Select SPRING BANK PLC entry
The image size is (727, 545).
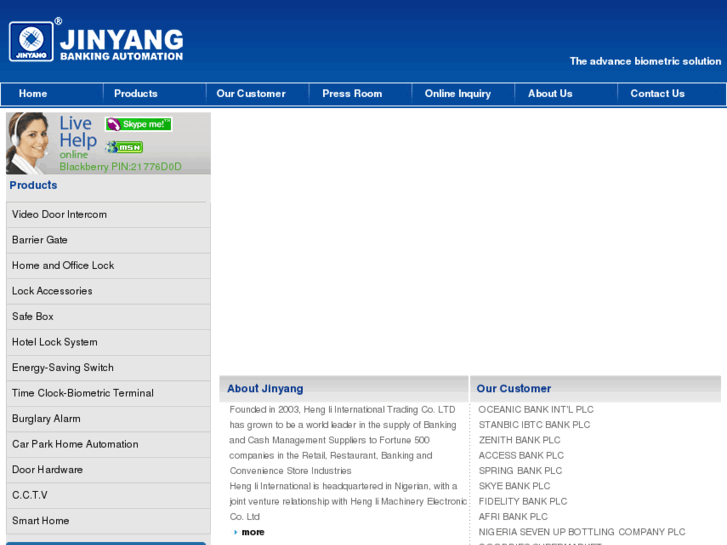(x=520, y=471)
